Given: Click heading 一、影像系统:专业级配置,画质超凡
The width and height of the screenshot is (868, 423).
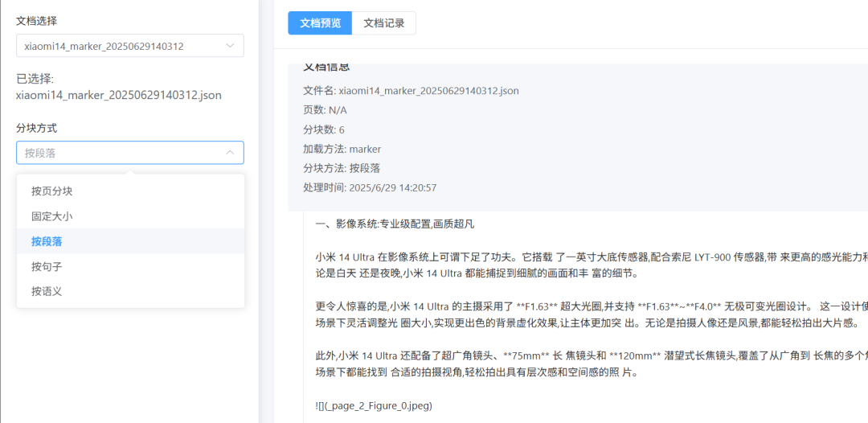Looking at the screenshot, I should [395, 225].
